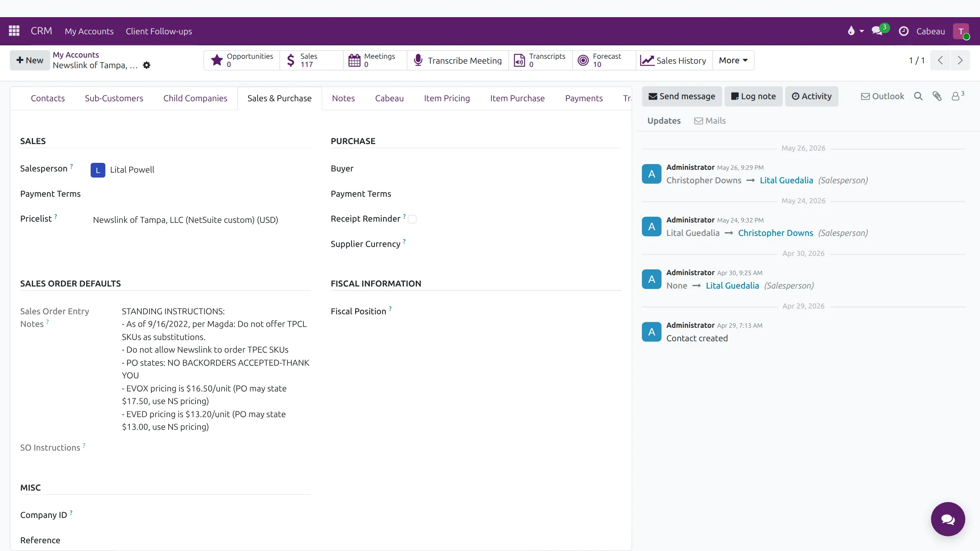The image size is (980, 551).
Task: Open My Accounts menu in navbar
Action: pos(89,31)
